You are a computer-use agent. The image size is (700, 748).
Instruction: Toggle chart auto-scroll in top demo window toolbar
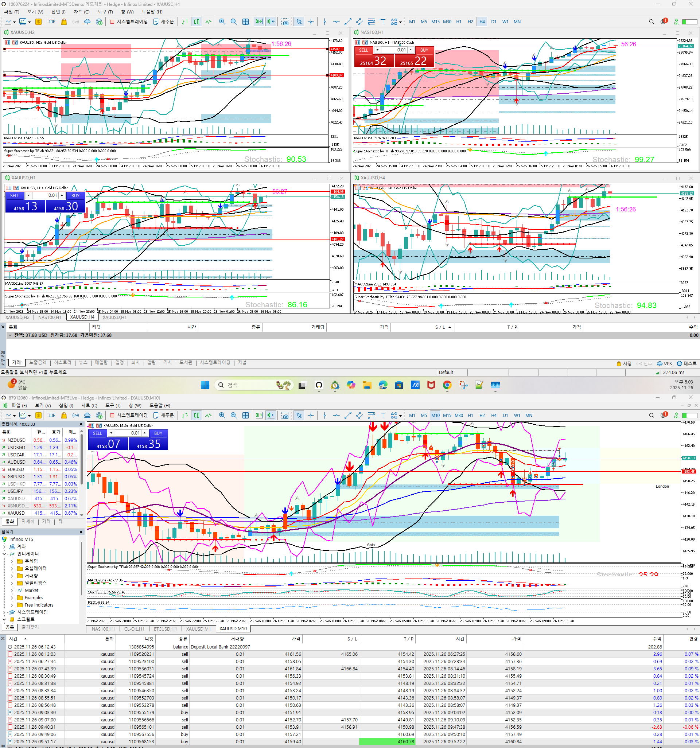pos(259,22)
